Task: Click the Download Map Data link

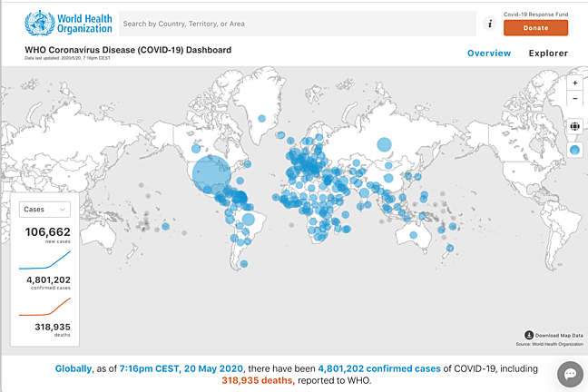Action: pos(556,335)
